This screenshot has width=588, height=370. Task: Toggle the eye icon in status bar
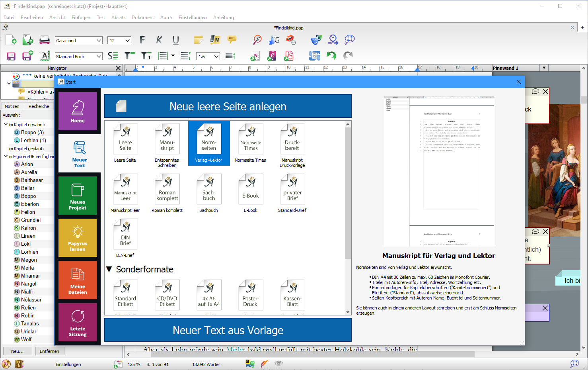click(279, 364)
